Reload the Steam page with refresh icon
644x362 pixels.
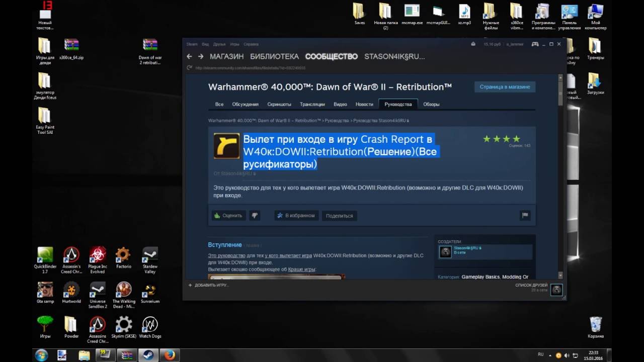[189, 68]
